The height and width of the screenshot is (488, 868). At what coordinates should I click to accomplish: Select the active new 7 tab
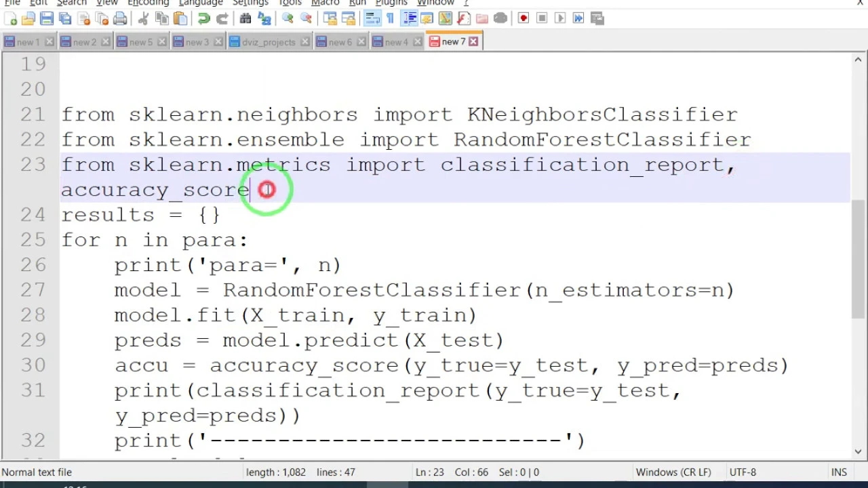click(453, 42)
